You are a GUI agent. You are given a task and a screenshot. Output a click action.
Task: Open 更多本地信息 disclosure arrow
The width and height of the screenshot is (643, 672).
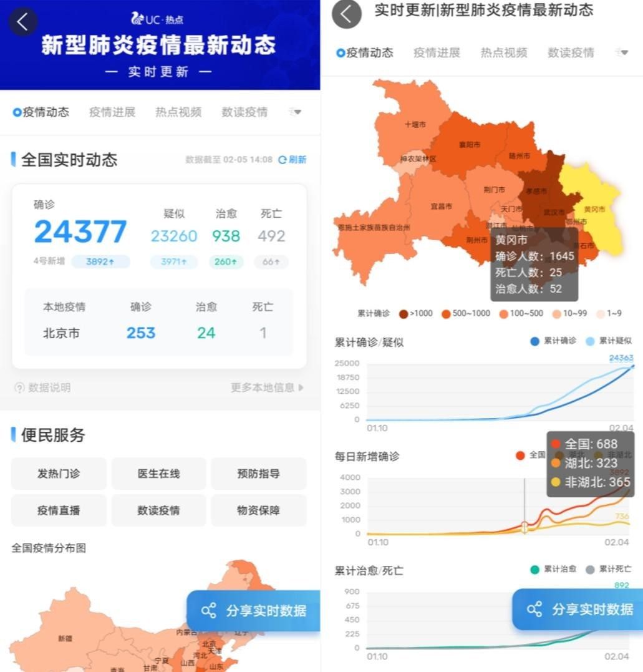point(302,387)
